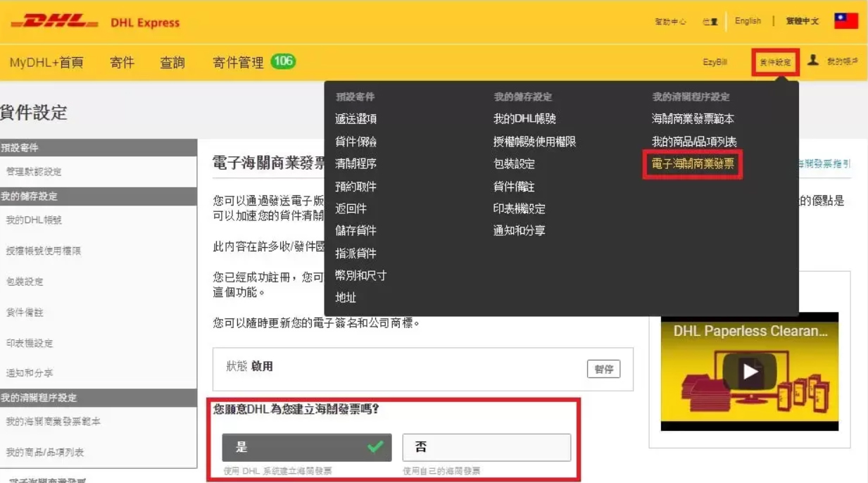Viewport: 868px width, 483px height.
Task: Open 印表機設定 in the left sidebar
Action: point(29,343)
